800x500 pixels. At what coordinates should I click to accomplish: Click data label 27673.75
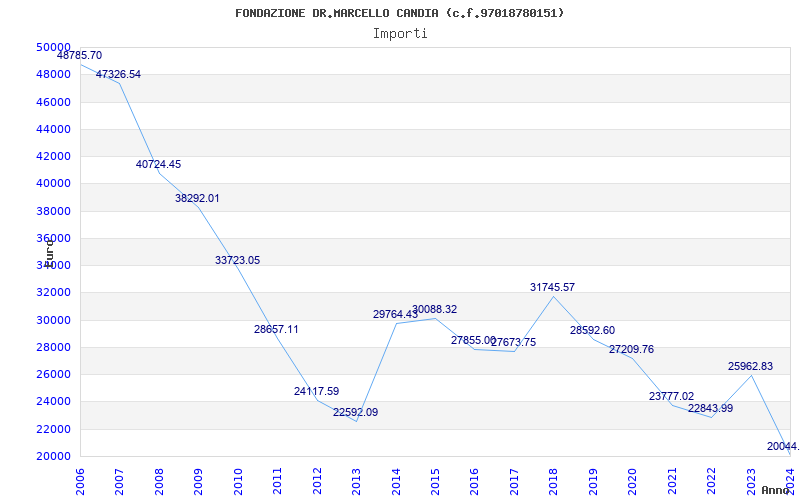(514, 342)
